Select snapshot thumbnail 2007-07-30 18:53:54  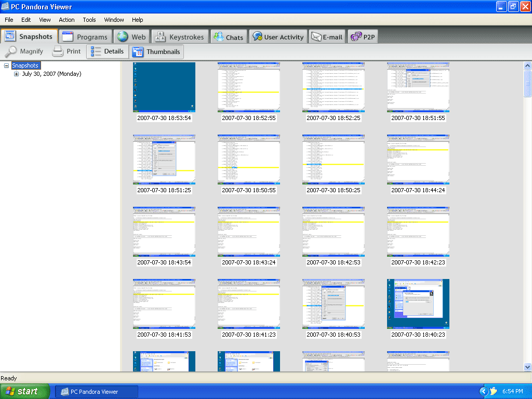pos(164,87)
